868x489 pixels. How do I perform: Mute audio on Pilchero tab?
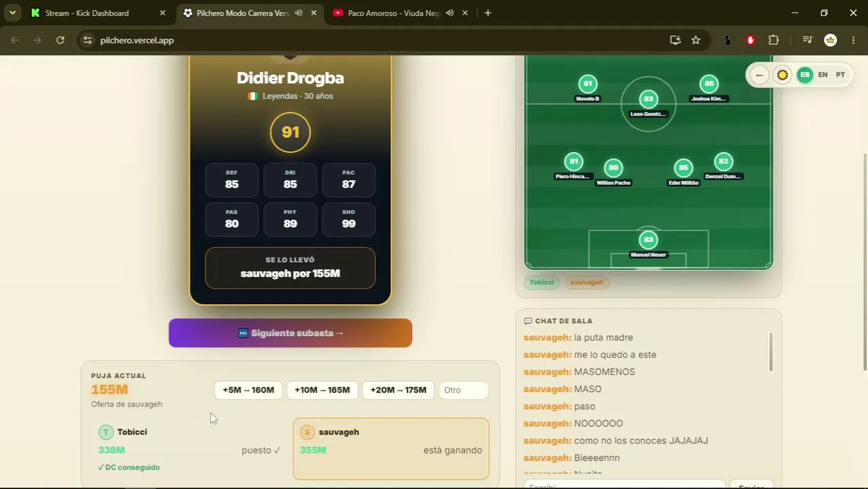[x=298, y=13]
